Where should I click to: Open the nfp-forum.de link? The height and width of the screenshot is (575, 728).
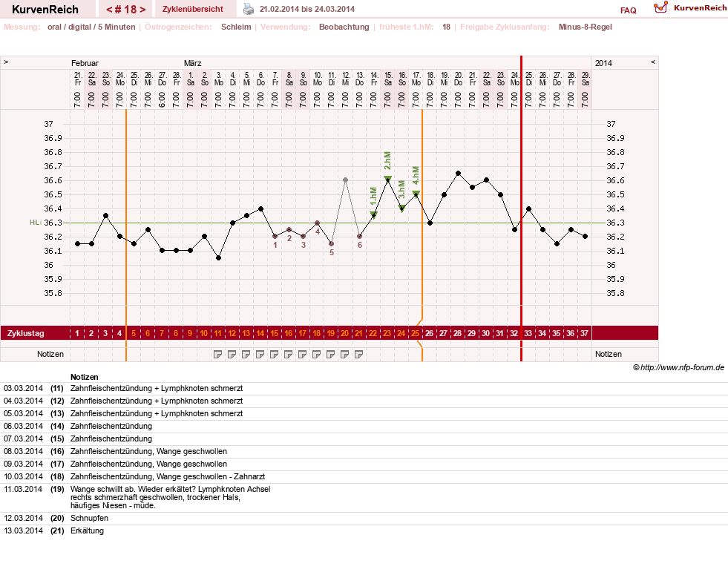pyautogui.click(x=682, y=367)
